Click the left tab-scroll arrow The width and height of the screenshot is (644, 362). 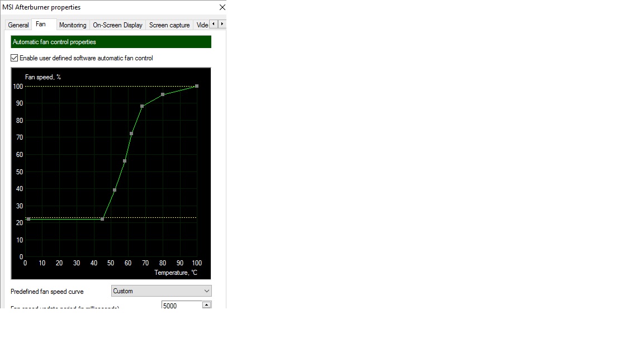pos(213,24)
